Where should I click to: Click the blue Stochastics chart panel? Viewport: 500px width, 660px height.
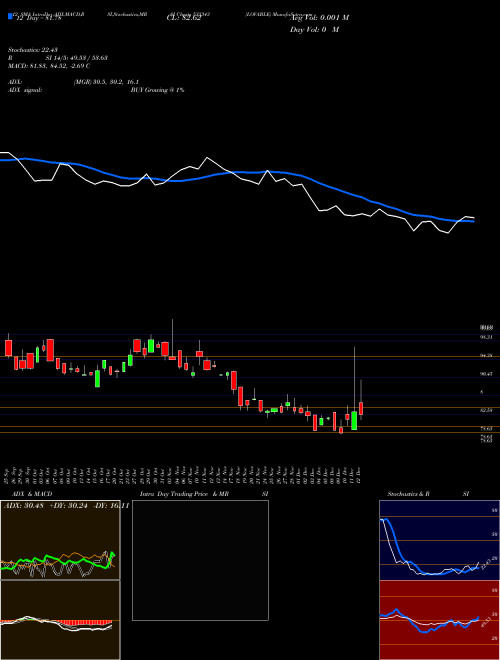pyautogui.click(x=439, y=540)
